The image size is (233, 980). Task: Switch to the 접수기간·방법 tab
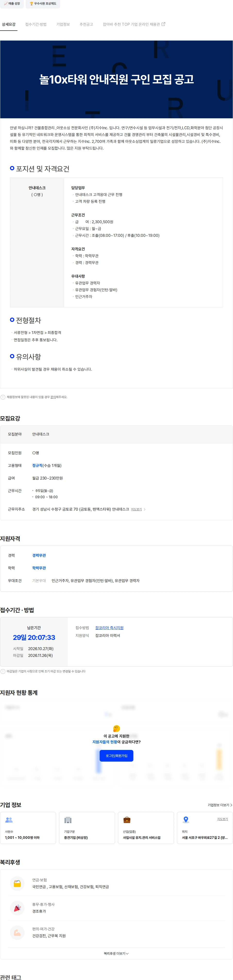tap(36, 24)
